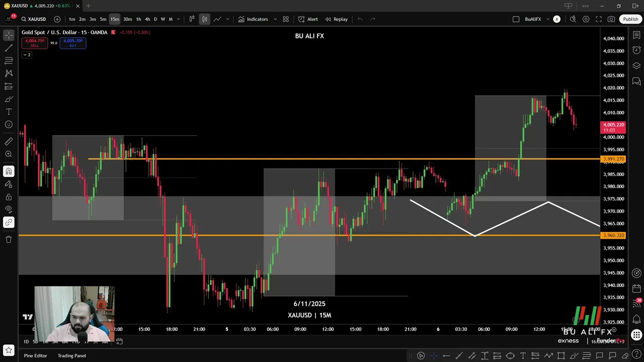
Task: Toggle stay in drawing mode
Action: [9, 184]
